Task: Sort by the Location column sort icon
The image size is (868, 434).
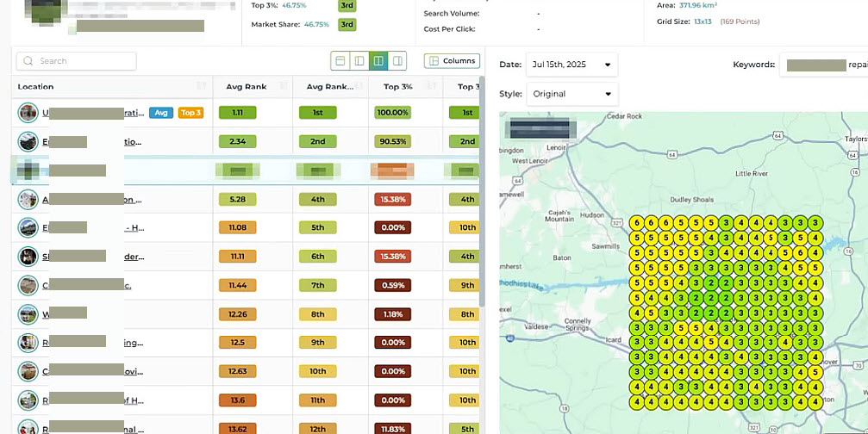Action: tap(202, 86)
